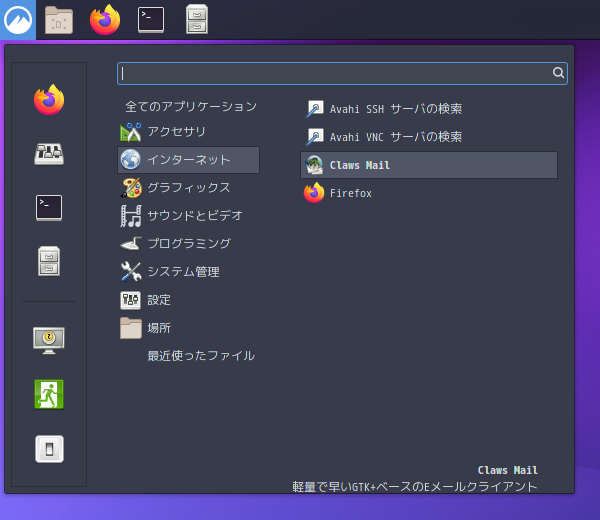The width and height of the screenshot is (600, 520).
Task: Click the search magnifier icon in the search field
Action: (558, 73)
